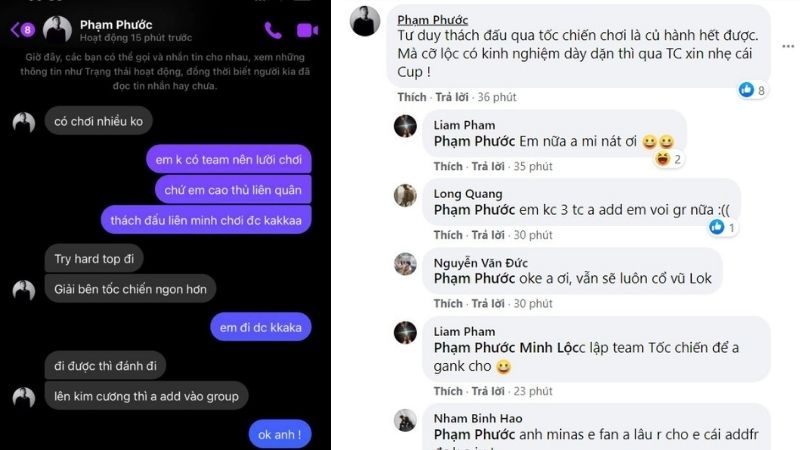Open Long Quang's profile name
800x450 pixels.
pyautogui.click(x=468, y=194)
